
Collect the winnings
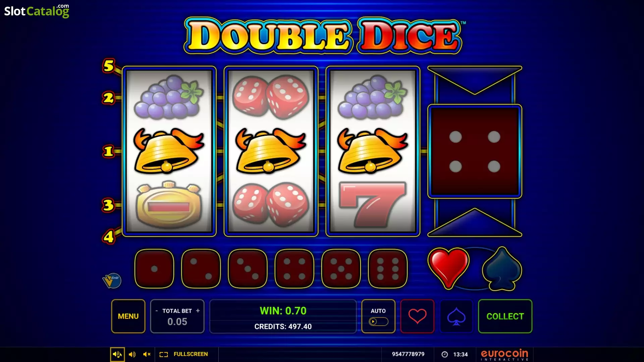click(505, 316)
